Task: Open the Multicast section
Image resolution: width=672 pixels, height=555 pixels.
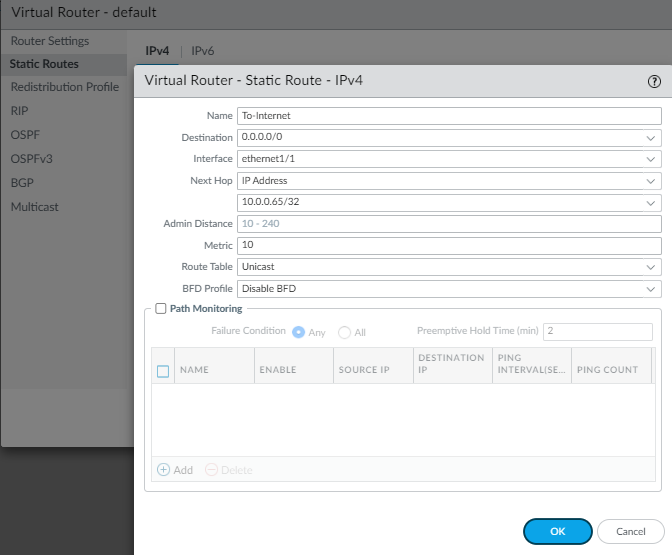Action: 34,207
